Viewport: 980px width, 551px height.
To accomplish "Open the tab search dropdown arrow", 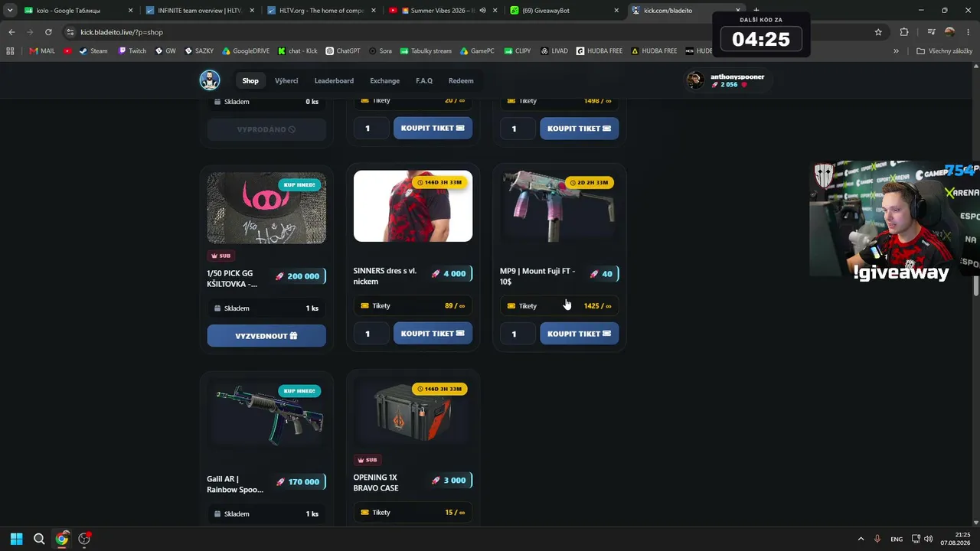I will point(10,11).
